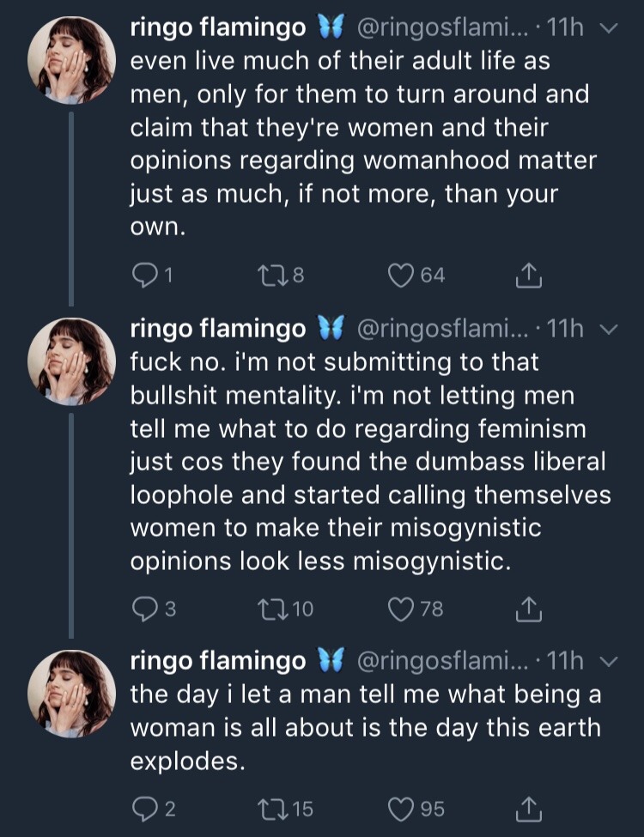Like the tweet with 64 likes
644x837 pixels.
400,276
